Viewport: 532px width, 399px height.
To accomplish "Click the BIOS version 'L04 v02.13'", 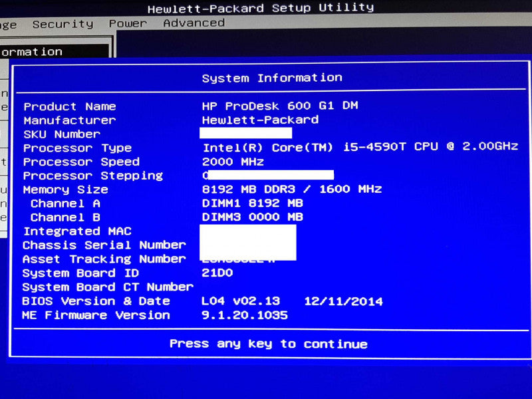I will [x=241, y=301].
